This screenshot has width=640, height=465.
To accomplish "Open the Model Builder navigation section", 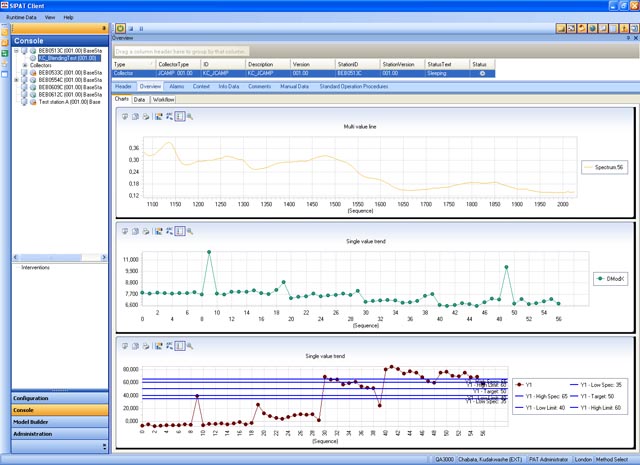I will click(32, 422).
